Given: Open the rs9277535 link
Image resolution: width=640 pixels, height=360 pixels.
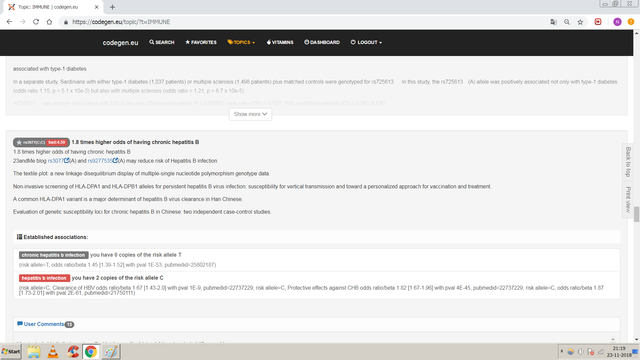Looking at the screenshot, I should [x=103, y=161].
